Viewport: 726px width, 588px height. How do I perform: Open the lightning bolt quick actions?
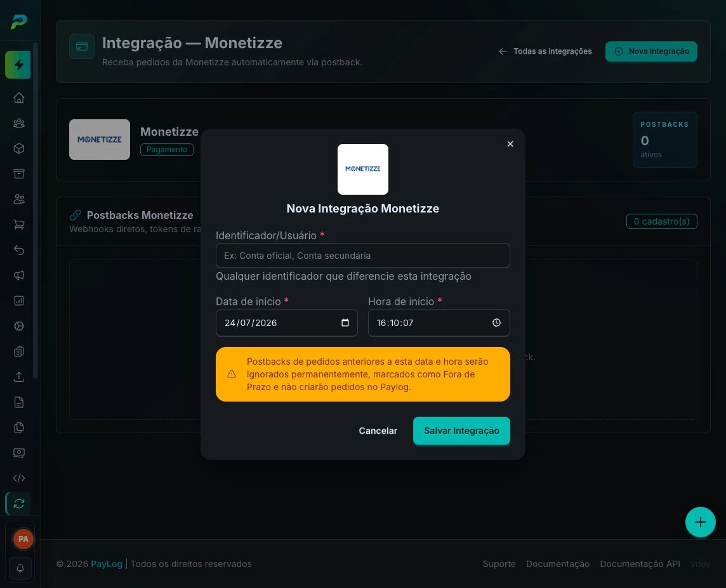(x=18, y=65)
